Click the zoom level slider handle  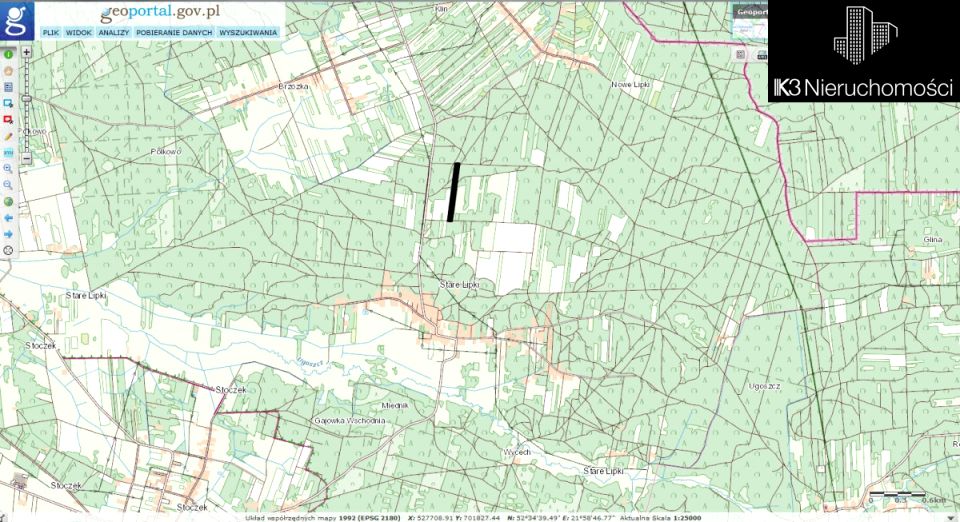(26, 98)
